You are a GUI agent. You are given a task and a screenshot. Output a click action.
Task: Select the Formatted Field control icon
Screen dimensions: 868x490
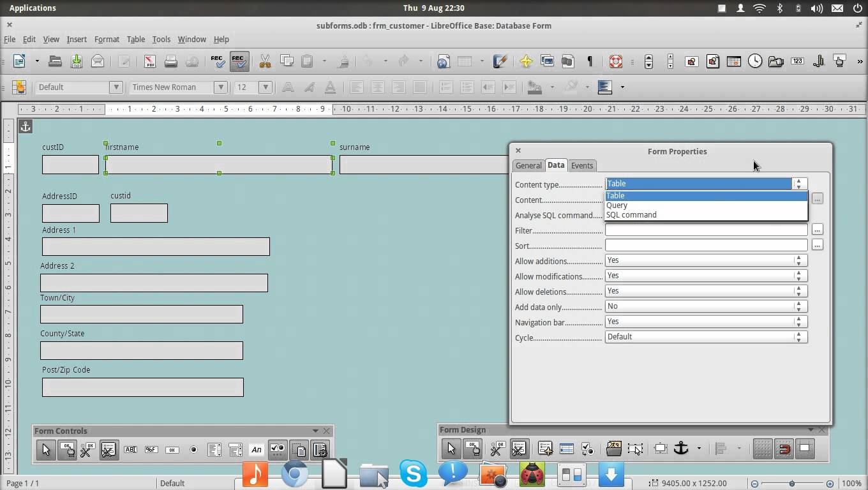(x=151, y=450)
